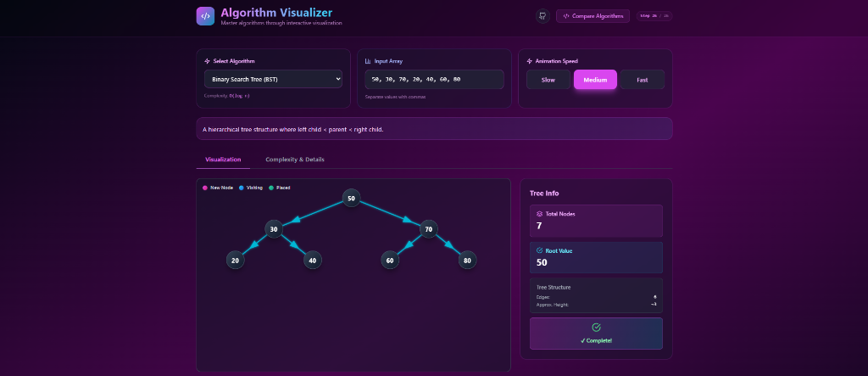Click the Total Nodes value 7

point(539,226)
